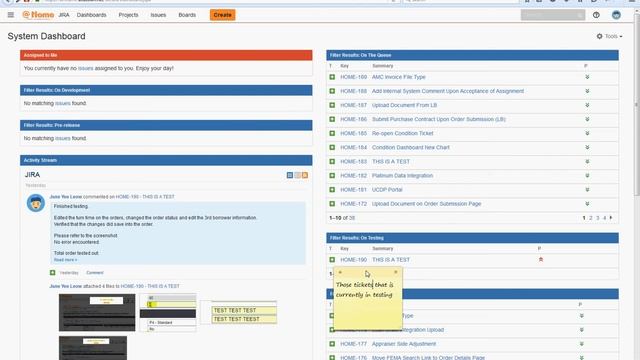Viewport: 640px width, 360px height.
Task: Click the issue type icon for HOME-184
Action: [x=332, y=147]
